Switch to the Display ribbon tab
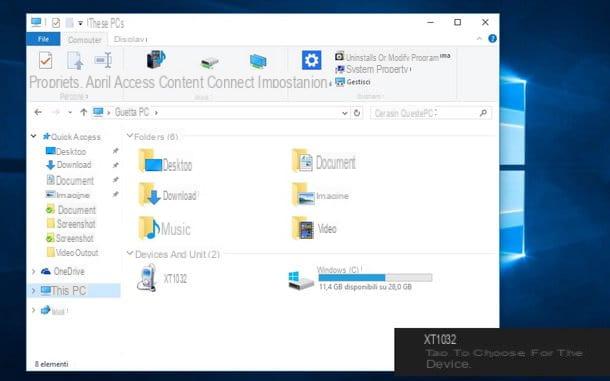The height and width of the screenshot is (381, 610). click(130, 39)
